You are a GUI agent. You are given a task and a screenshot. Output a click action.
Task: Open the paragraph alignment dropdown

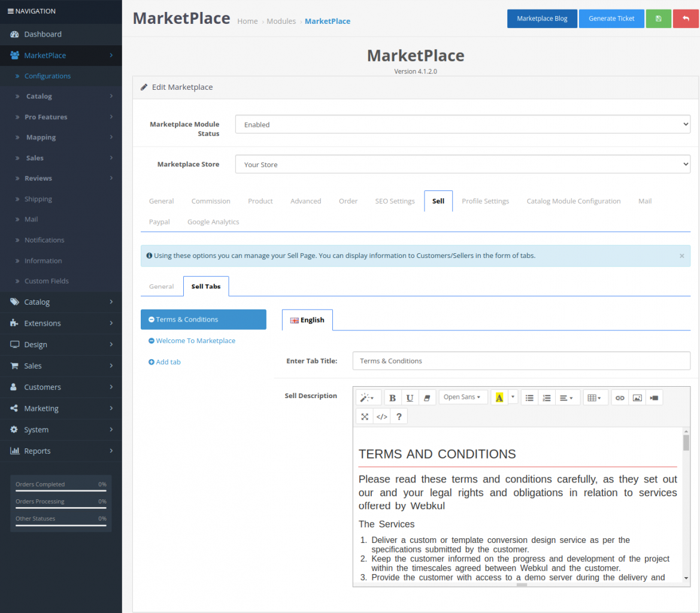click(566, 397)
